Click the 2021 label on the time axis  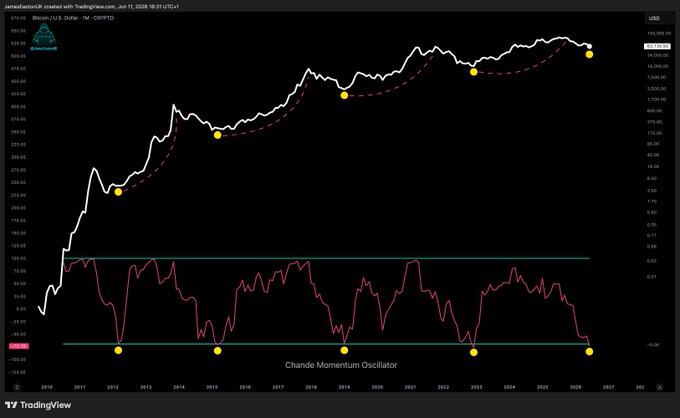410,387
